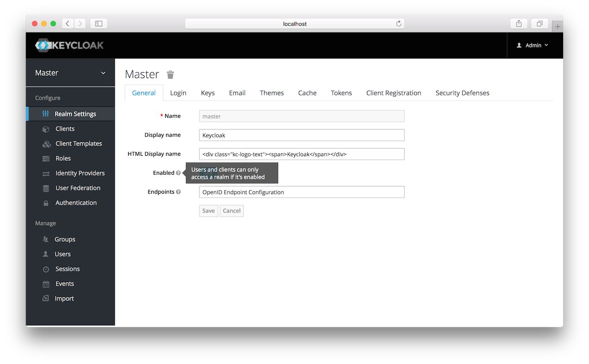Click the help icon beside Enabled
Image resolution: width=589 pixels, height=364 pixels.
(178, 173)
